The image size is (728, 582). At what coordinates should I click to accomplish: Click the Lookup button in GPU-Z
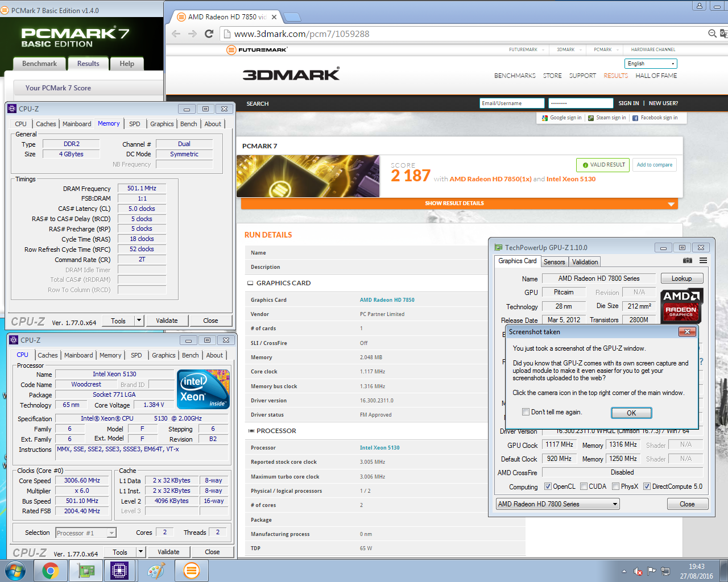pyautogui.click(x=681, y=278)
